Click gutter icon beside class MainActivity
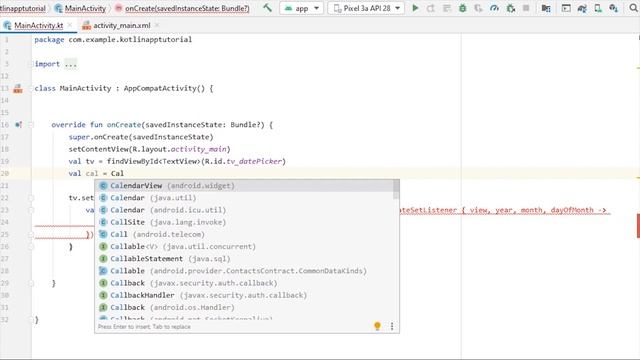This screenshot has width=640, height=360. [18, 89]
